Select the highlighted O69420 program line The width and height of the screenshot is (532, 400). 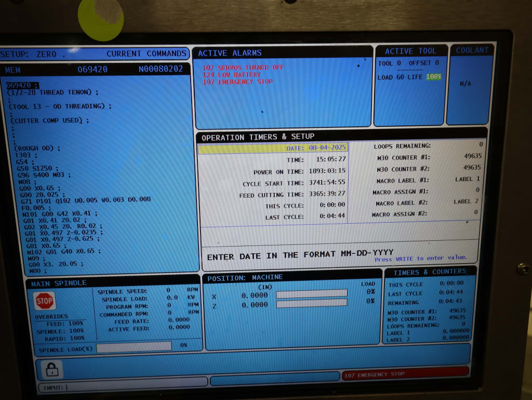click(x=22, y=85)
